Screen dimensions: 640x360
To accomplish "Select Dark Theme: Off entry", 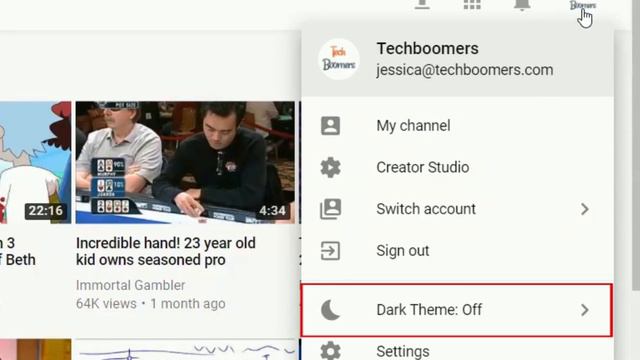I will coord(457,310).
